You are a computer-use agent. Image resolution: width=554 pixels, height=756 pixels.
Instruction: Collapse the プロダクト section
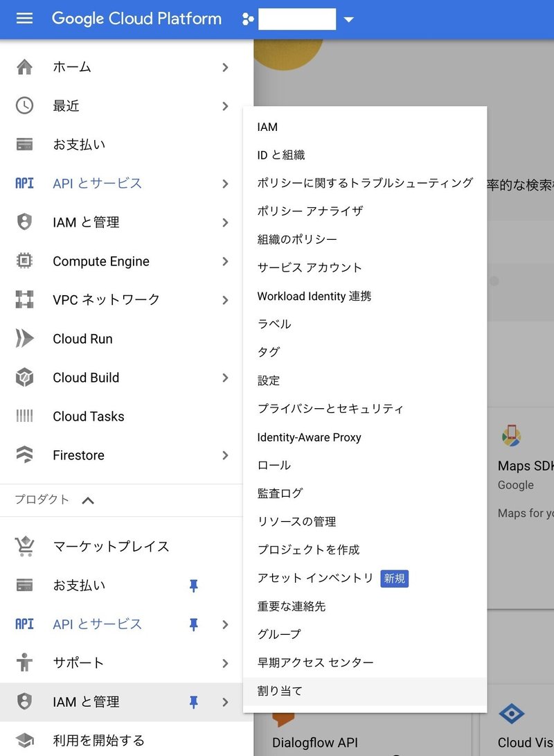(x=87, y=500)
